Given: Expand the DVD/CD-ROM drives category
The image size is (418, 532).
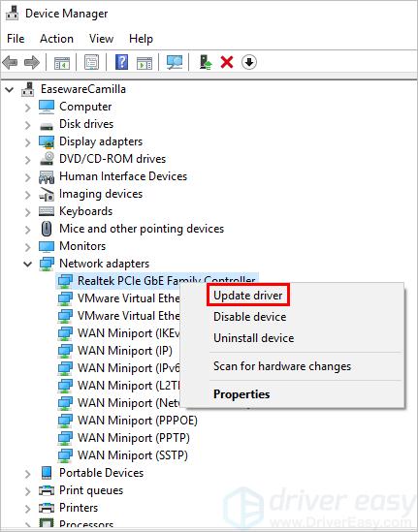Looking at the screenshot, I should click(x=28, y=160).
